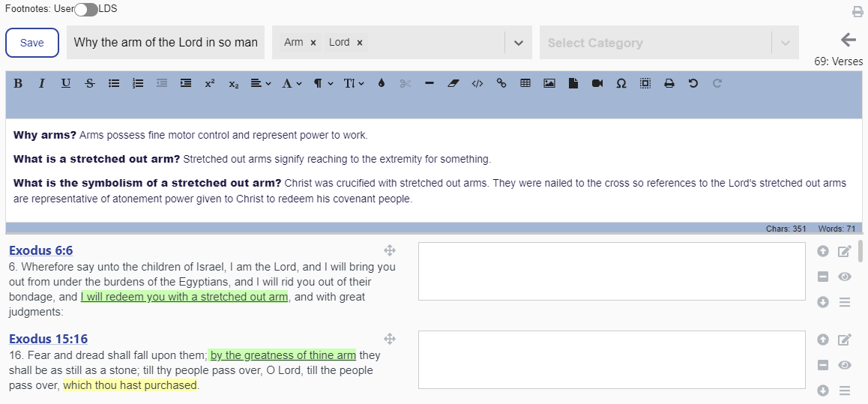The width and height of the screenshot is (868, 404).
Task: Open the Select Category dropdown
Action: (785, 43)
